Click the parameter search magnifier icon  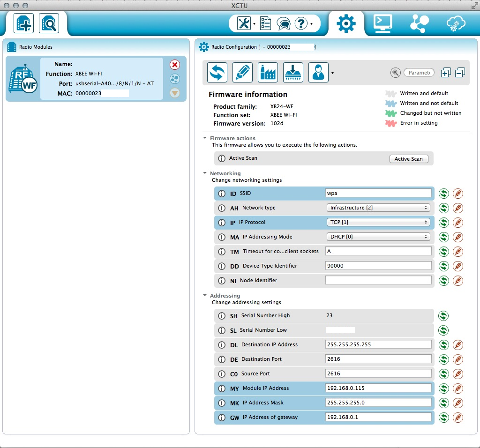[396, 73]
